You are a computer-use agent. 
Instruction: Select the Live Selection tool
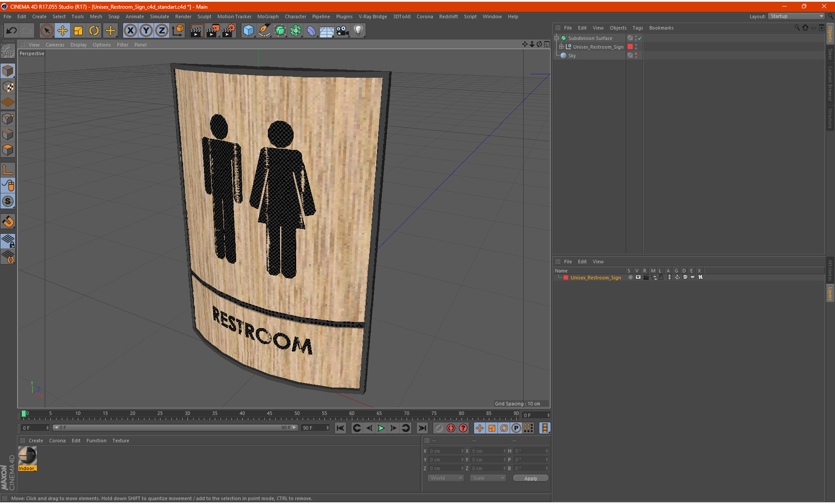point(47,30)
